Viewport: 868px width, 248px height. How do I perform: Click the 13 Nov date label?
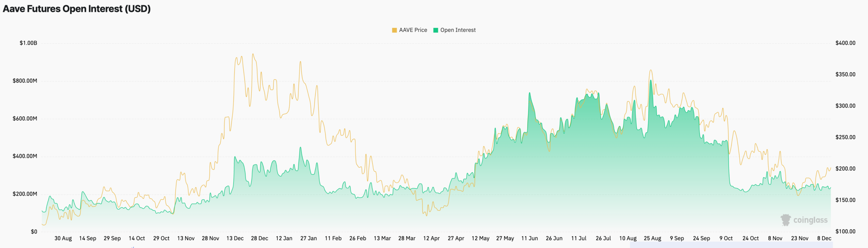186,239
